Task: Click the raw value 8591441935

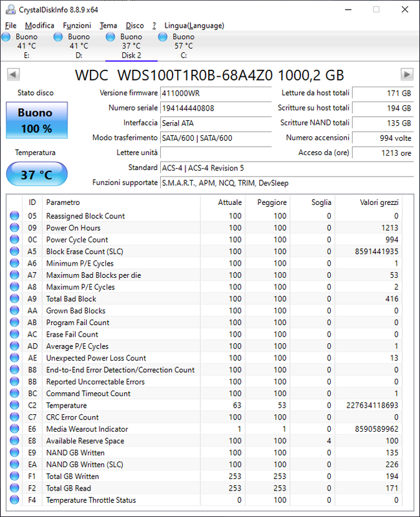Action: 377,251
